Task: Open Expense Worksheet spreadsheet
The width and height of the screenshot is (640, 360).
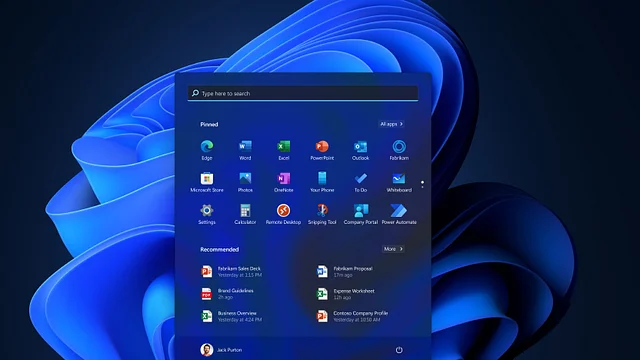Action: click(346, 293)
